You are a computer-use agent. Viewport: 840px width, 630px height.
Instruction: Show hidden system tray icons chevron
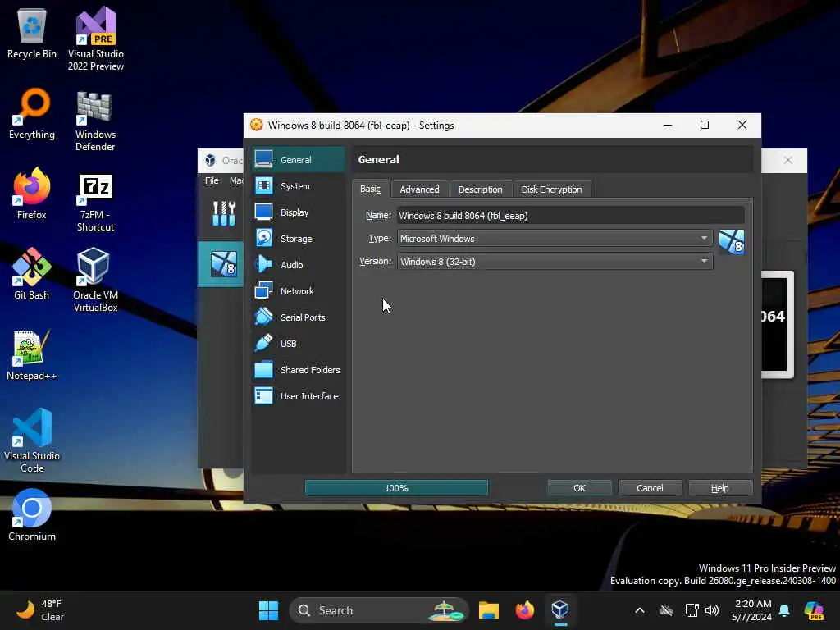(x=640, y=610)
